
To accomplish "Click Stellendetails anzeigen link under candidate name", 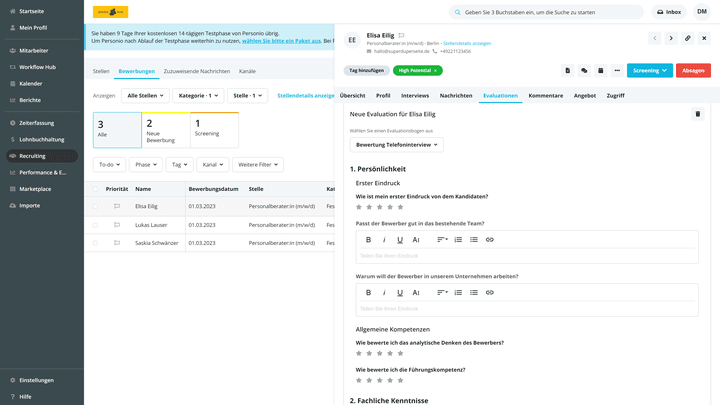I will (467, 44).
